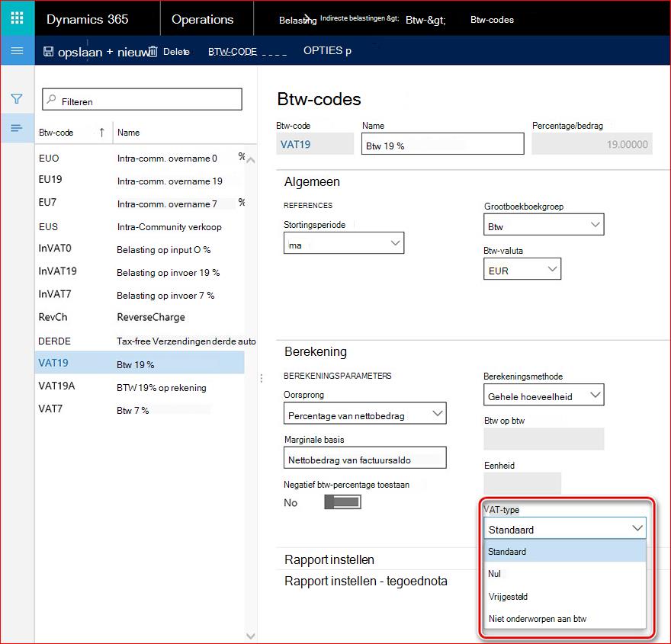
Task: Click the filter funnel icon
Action: (17, 99)
